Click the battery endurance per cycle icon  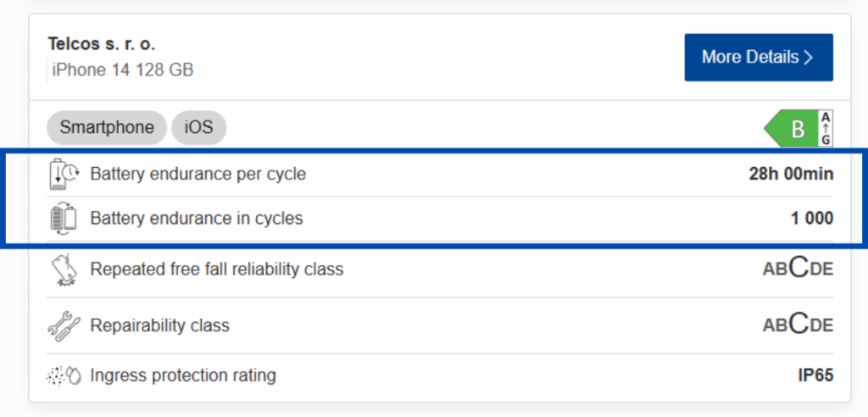(x=64, y=174)
